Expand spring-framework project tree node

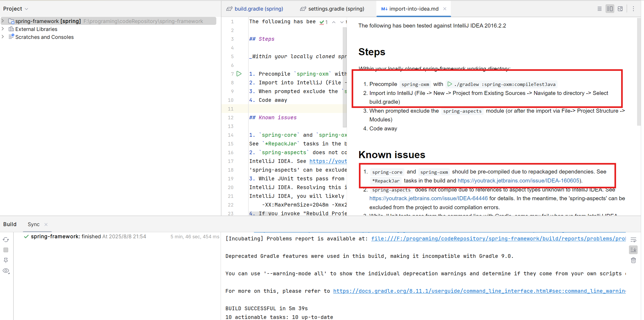tap(3, 21)
